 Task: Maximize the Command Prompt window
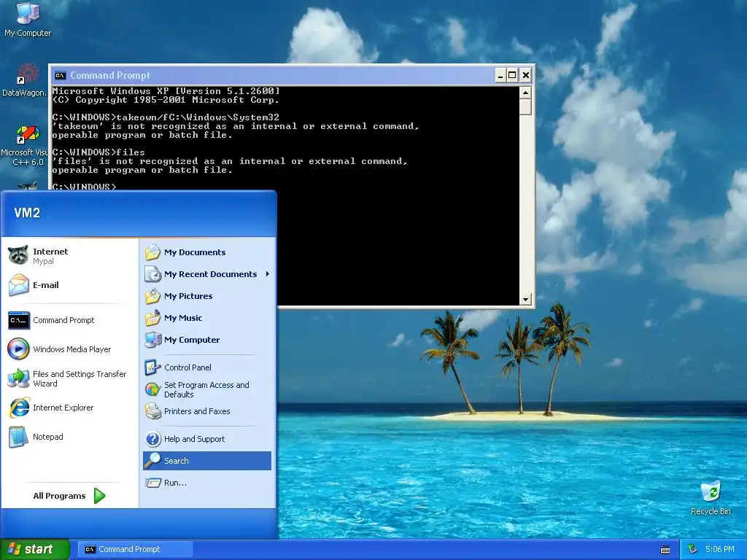[x=512, y=75]
